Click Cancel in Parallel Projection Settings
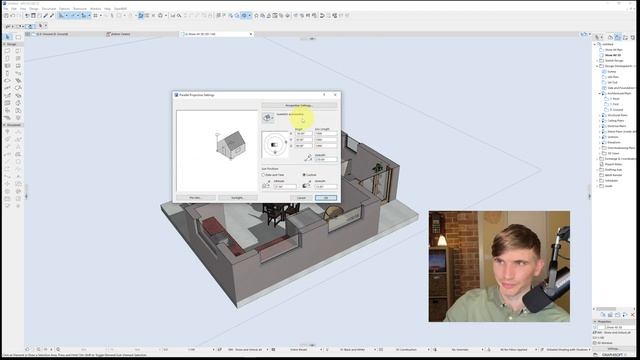This screenshot has height=360, width=640. click(x=301, y=198)
